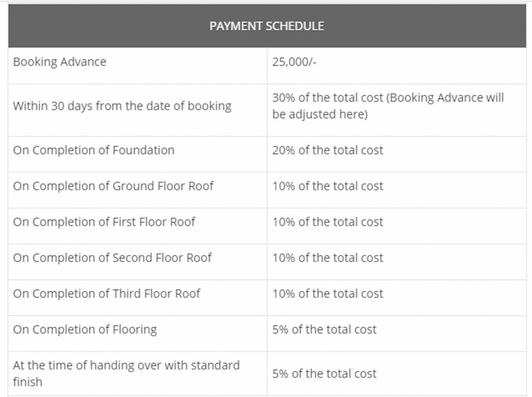This screenshot has width=532, height=397.
Task: Click the 10% cost cell for Third Floor Roof
Action: pyautogui.click(x=327, y=294)
